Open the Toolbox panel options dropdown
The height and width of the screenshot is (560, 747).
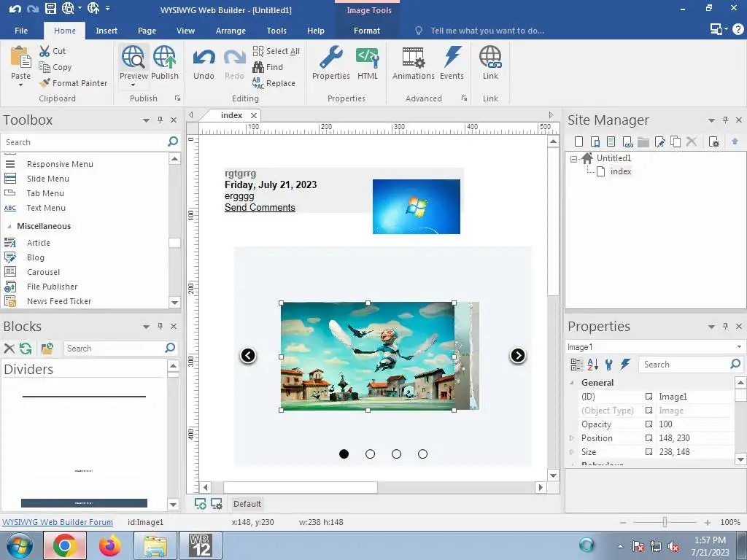click(x=146, y=120)
